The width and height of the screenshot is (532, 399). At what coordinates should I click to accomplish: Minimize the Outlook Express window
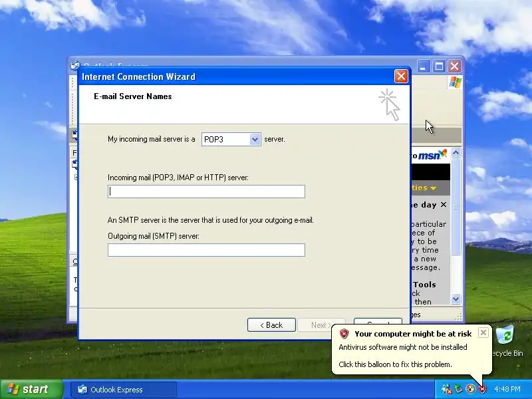(x=423, y=66)
